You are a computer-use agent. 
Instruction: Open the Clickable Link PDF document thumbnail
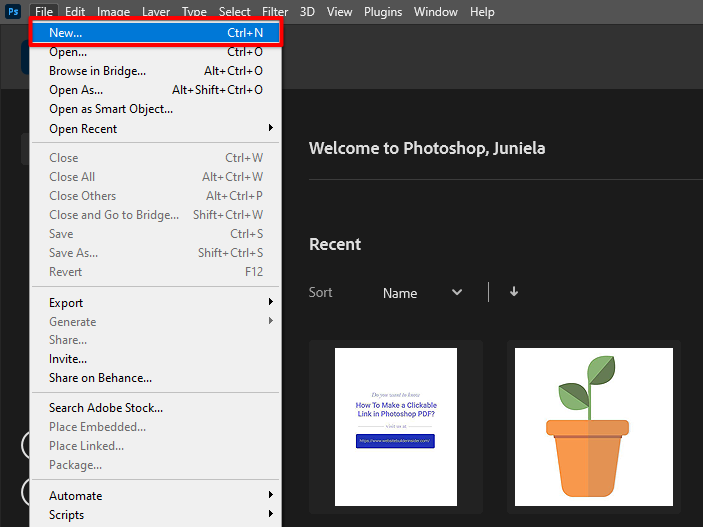tap(395, 427)
